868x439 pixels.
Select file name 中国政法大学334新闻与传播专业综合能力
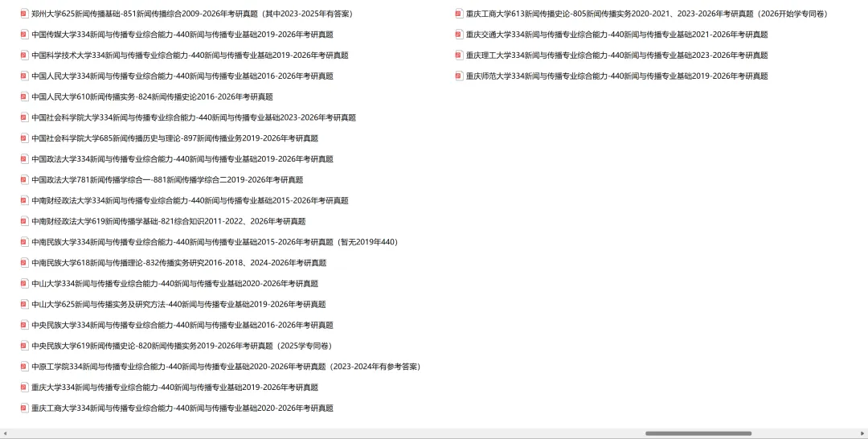(x=182, y=159)
